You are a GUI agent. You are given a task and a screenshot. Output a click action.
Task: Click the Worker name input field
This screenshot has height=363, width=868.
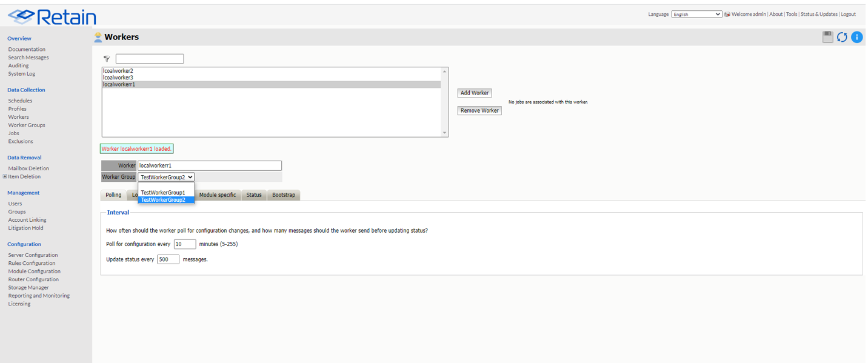pos(210,165)
